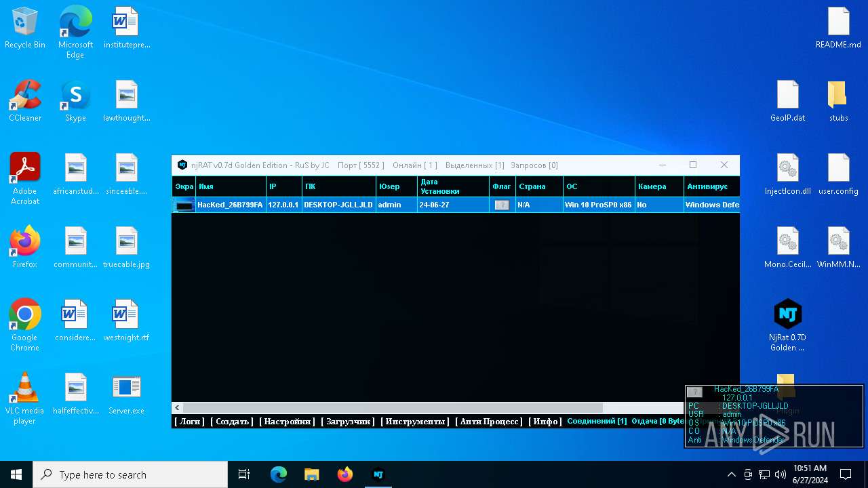Open the CCleaner desktop shortcut
Screen dimensions: 868x488
point(25,102)
